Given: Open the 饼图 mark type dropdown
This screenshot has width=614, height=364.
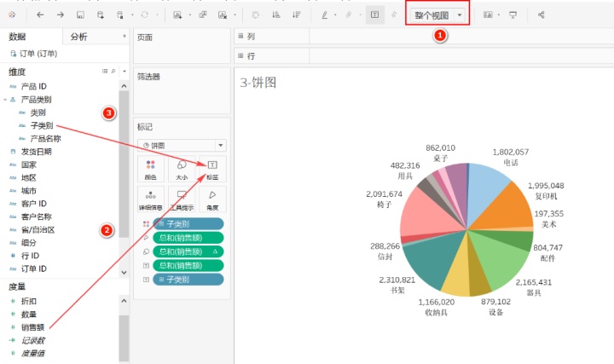Looking at the screenshot, I should [221, 146].
